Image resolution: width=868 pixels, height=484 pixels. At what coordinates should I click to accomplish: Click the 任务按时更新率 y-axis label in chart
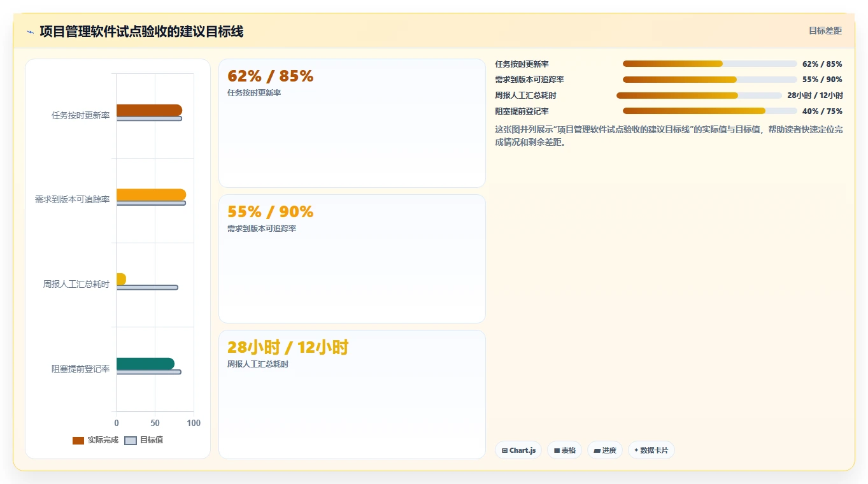click(x=81, y=115)
